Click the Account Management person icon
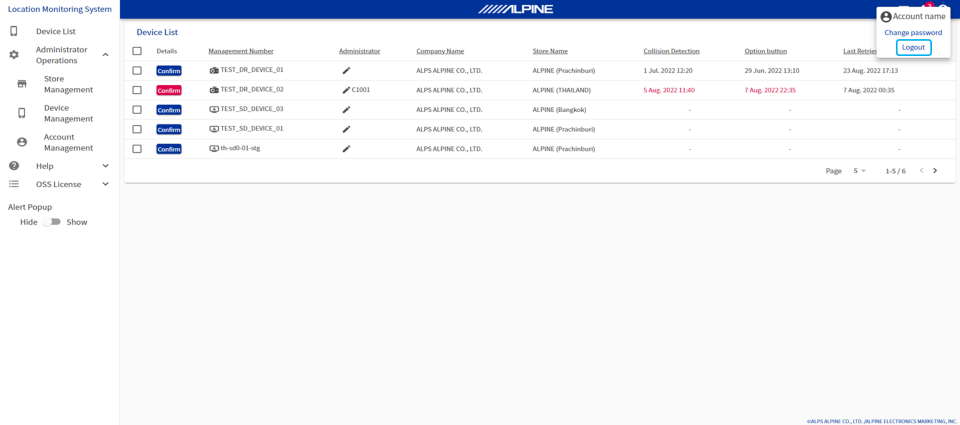This screenshot has width=960, height=425. point(22,142)
